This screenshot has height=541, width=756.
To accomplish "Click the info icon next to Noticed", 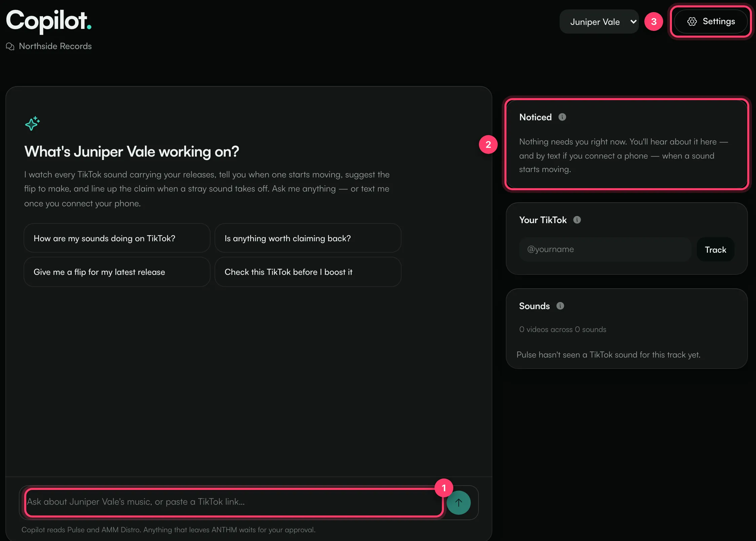I will tap(562, 117).
